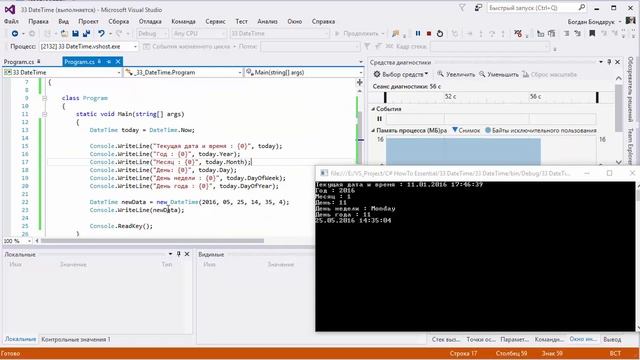Click the Save All icon
This screenshot has width=640, height=360.
tap(87, 33)
